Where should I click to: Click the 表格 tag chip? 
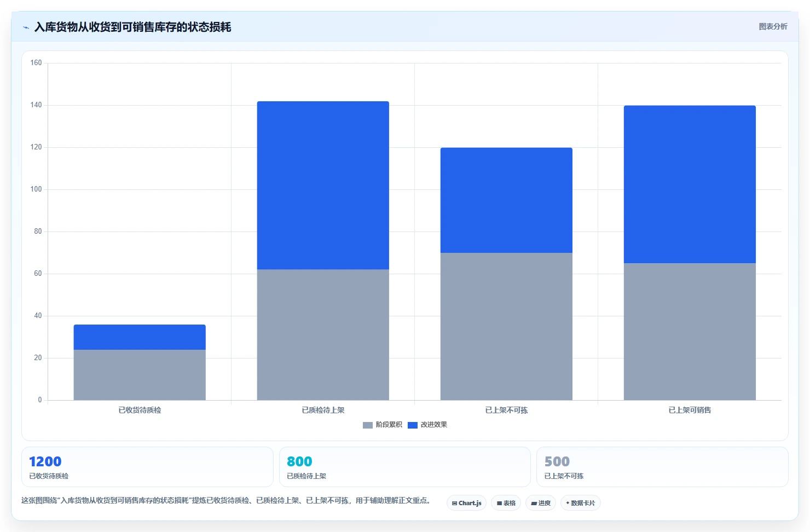[506, 503]
